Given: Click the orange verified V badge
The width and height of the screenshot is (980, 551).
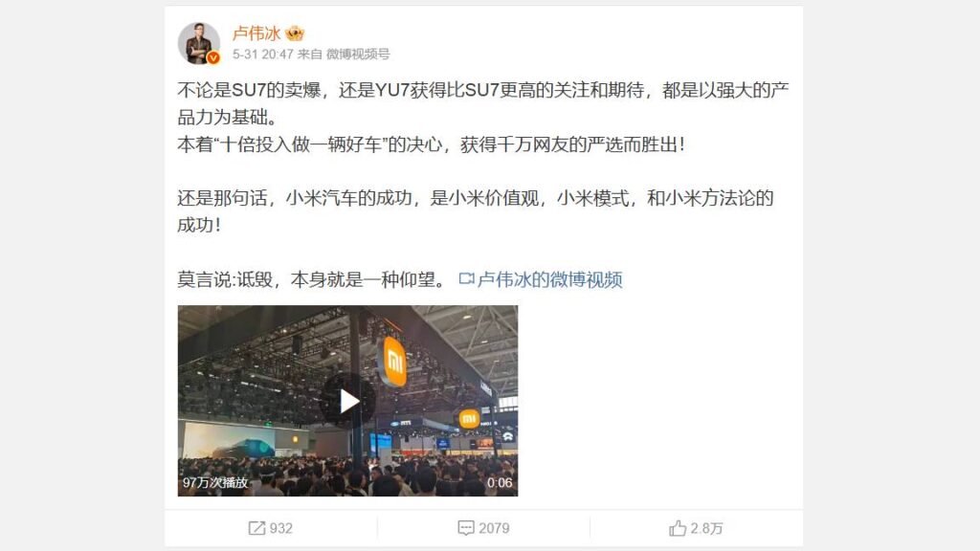Looking at the screenshot, I should click(x=213, y=58).
